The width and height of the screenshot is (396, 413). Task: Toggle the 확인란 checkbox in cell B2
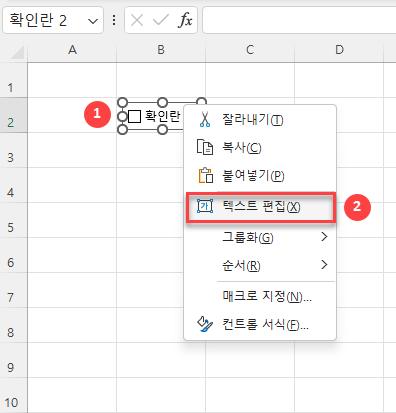pos(135,117)
